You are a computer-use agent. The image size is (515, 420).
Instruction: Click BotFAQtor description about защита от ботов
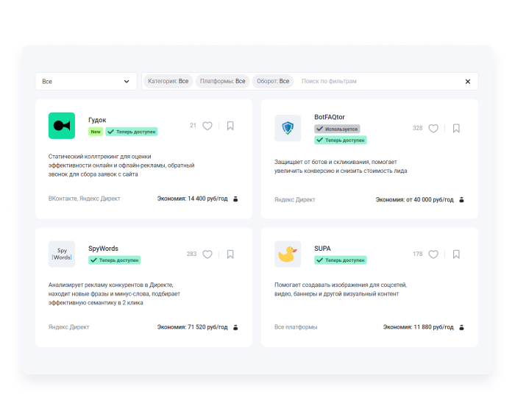[x=341, y=166]
